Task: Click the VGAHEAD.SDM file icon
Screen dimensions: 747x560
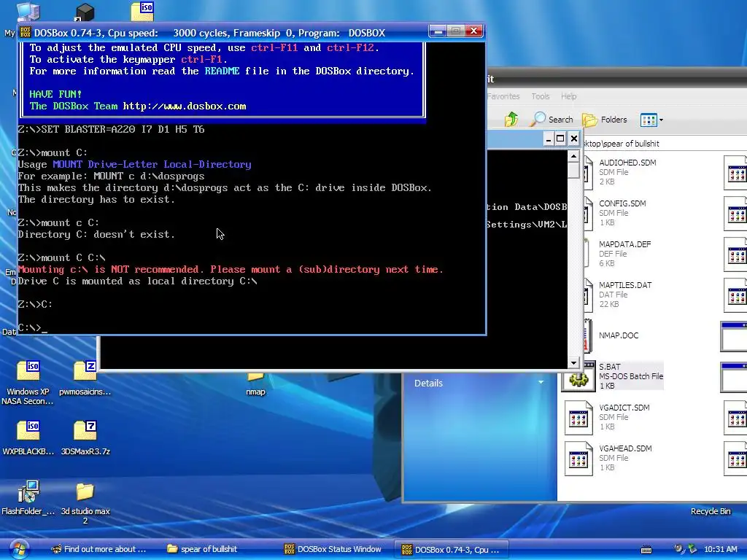Action: [578, 459]
